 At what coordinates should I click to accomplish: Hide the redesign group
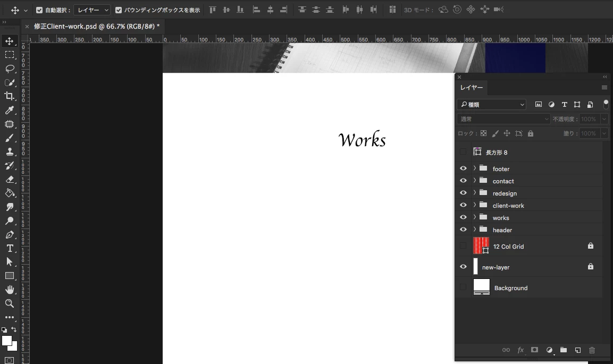pos(463,193)
